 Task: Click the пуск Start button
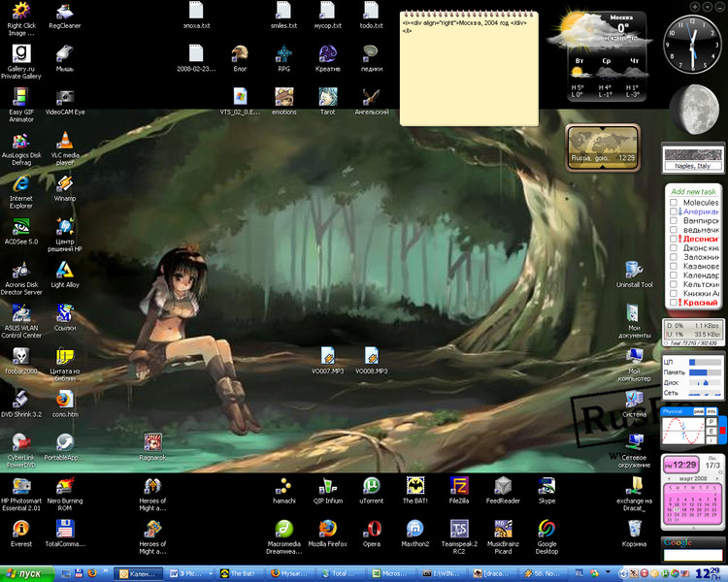point(26,574)
